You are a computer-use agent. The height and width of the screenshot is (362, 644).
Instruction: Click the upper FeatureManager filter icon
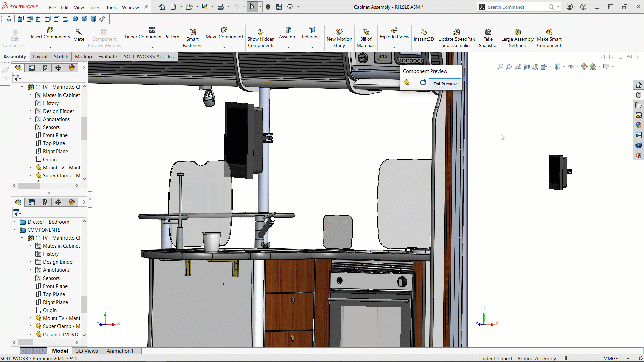point(16,78)
